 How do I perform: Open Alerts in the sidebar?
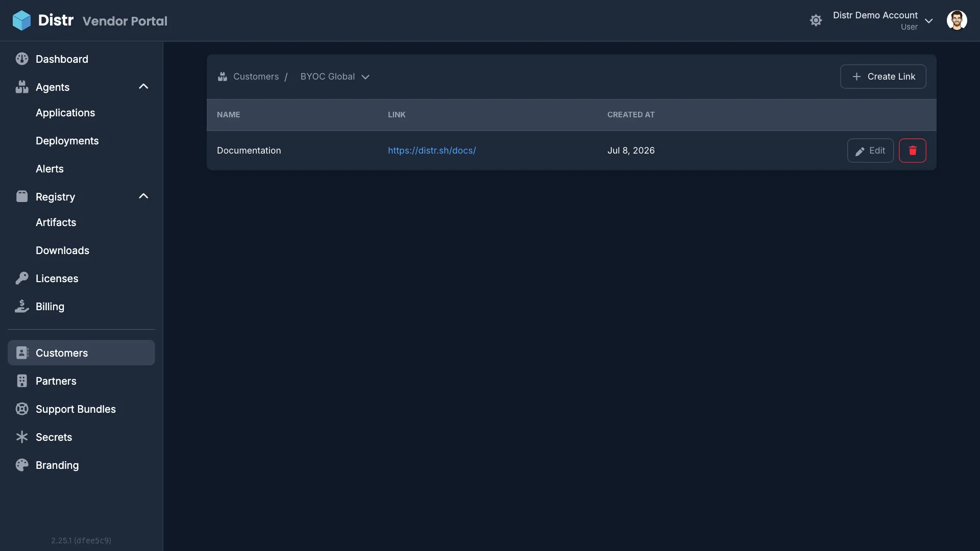[50, 169]
